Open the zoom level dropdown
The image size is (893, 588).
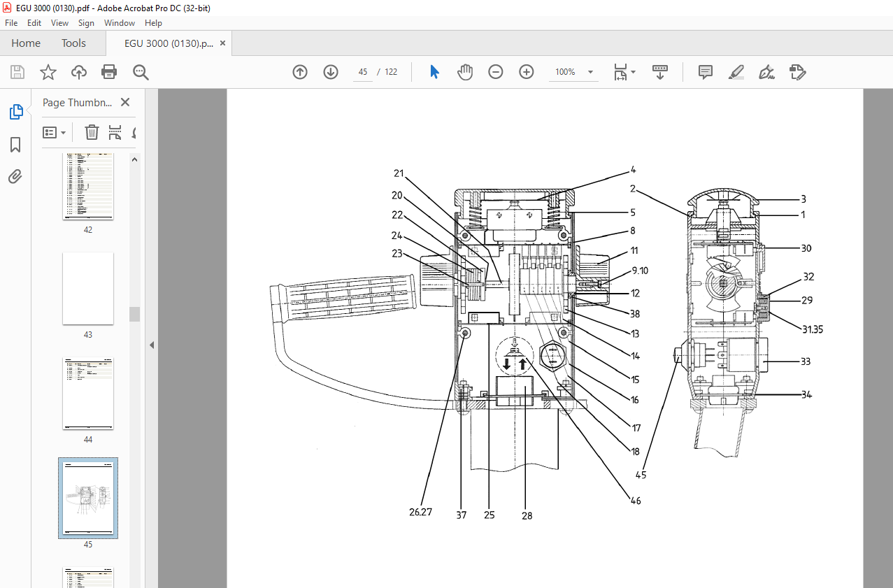tap(590, 72)
